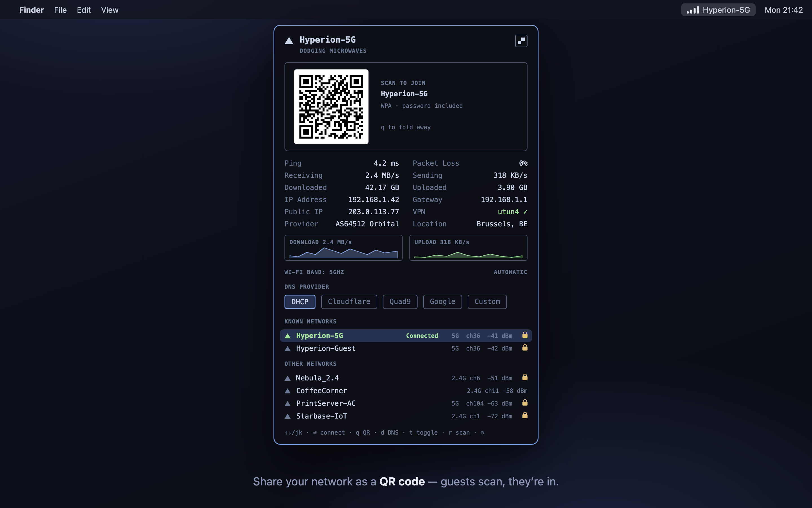
Task: Click the VPN utun4 status
Action: [512, 212]
